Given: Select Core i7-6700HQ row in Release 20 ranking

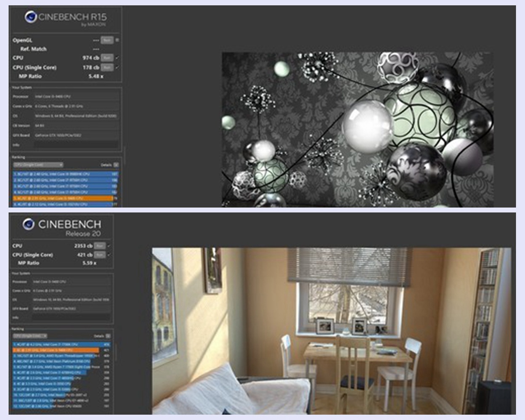Looking at the screenshot, I should pos(61,372).
